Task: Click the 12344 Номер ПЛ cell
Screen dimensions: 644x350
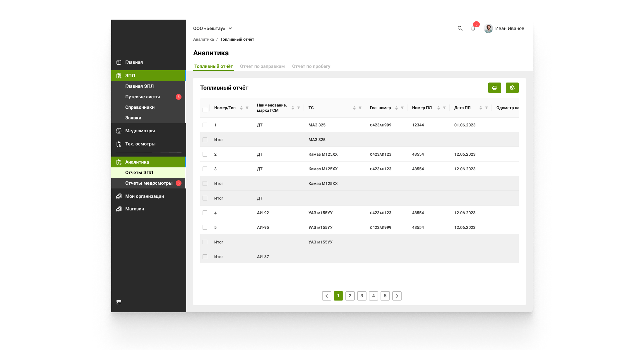Action: (x=418, y=125)
